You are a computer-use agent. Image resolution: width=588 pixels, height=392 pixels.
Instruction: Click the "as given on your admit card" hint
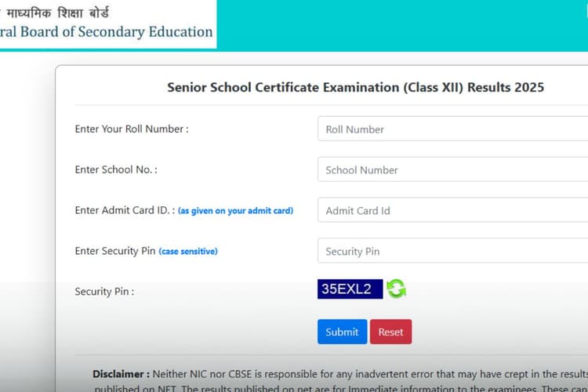[235, 211]
